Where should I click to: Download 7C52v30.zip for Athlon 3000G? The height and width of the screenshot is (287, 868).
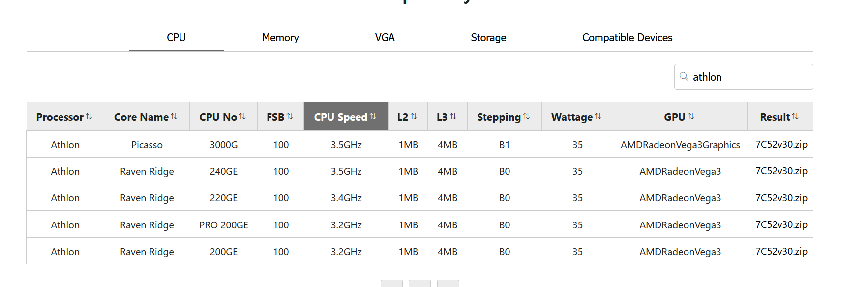[x=781, y=145]
